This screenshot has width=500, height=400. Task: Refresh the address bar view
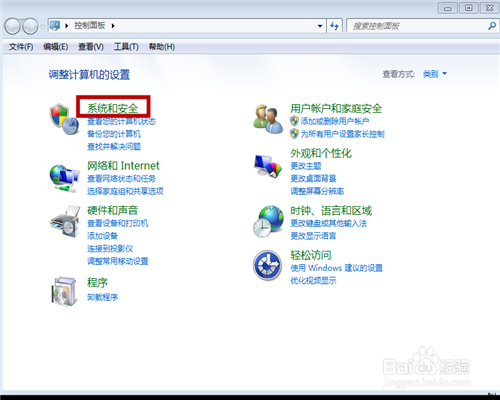[334, 26]
